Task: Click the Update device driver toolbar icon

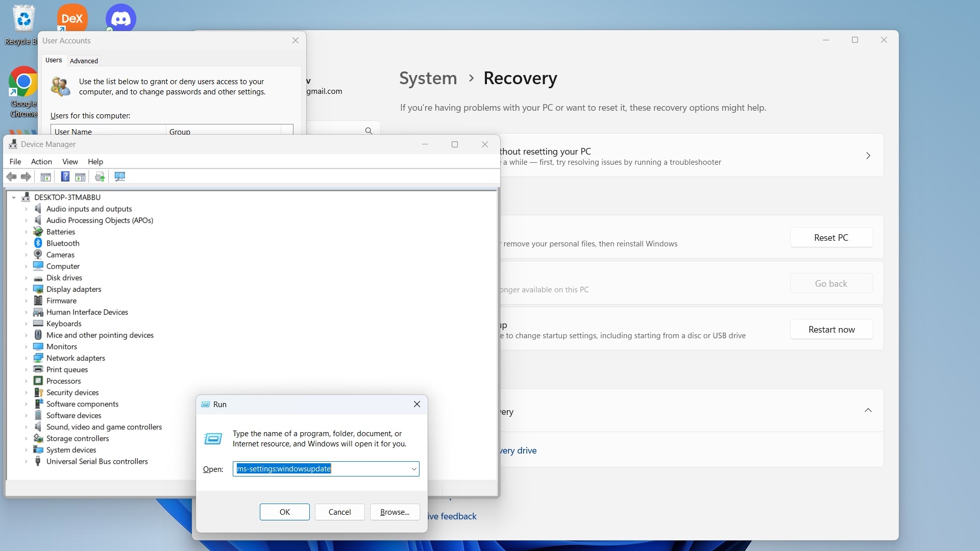Action: pyautogui.click(x=100, y=177)
